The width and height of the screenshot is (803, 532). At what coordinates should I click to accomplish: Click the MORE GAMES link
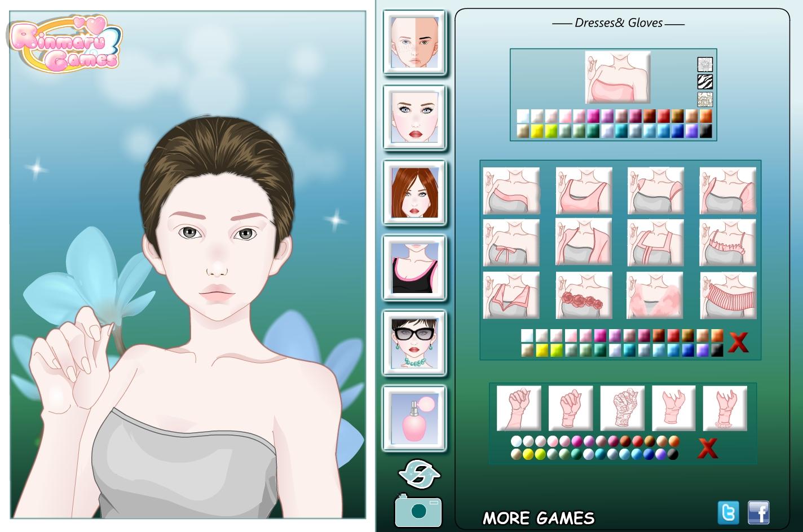[x=538, y=518]
